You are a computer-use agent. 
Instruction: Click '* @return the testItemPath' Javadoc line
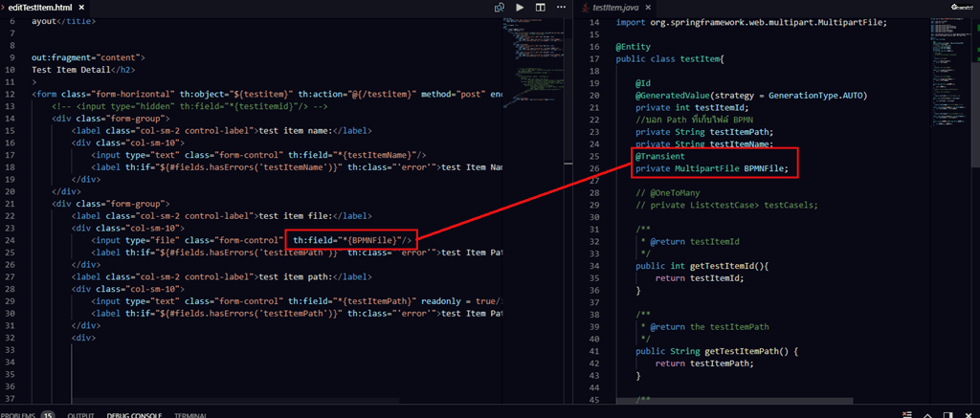click(704, 327)
